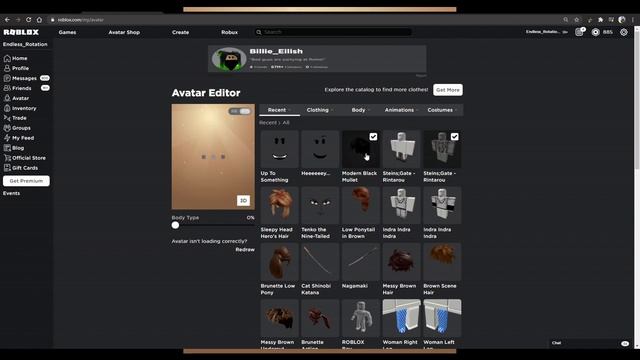
Task: Select the Brunette Low Pony item
Action: pyautogui.click(x=280, y=269)
